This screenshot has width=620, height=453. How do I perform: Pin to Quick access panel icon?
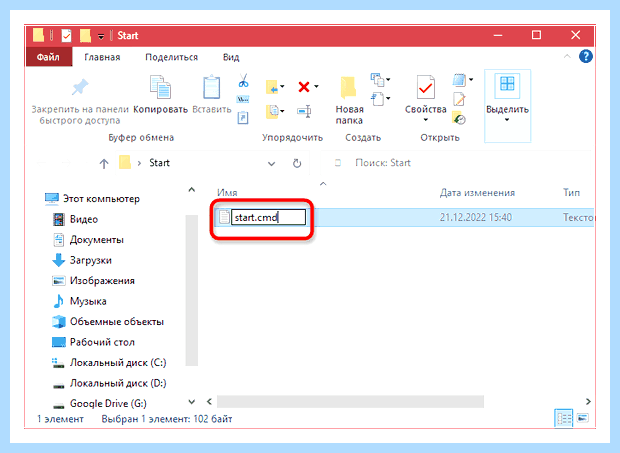tap(80, 87)
